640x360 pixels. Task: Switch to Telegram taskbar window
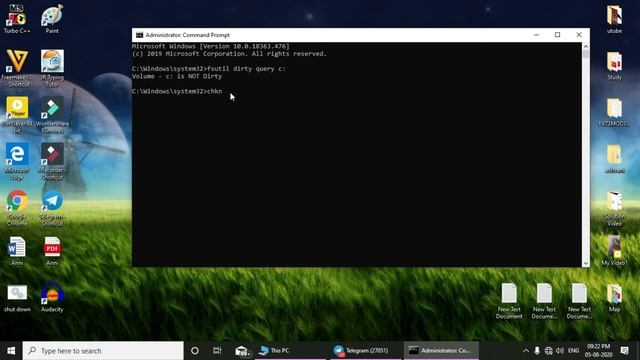pyautogui.click(x=366, y=351)
